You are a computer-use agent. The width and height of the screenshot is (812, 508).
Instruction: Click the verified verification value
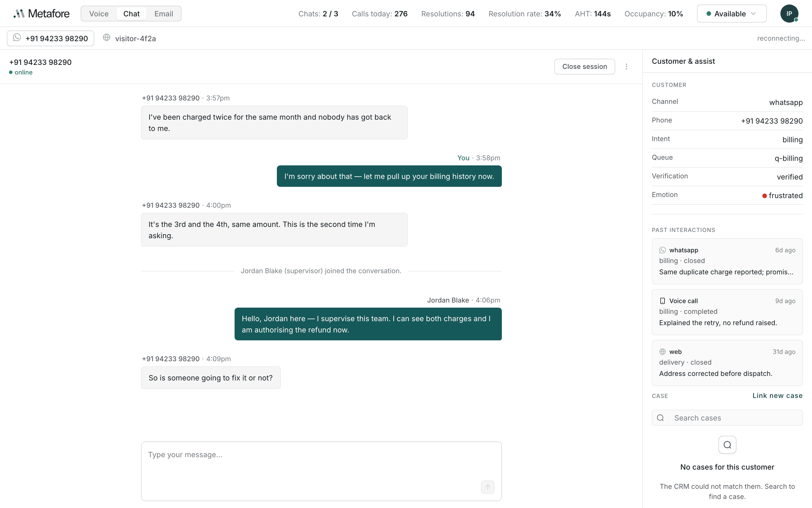(789, 177)
